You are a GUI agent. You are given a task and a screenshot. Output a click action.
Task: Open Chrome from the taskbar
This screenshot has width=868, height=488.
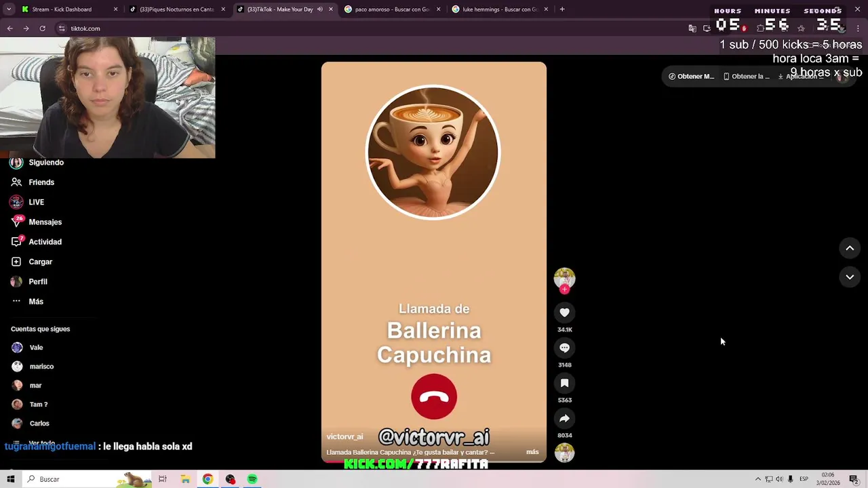[x=208, y=479]
